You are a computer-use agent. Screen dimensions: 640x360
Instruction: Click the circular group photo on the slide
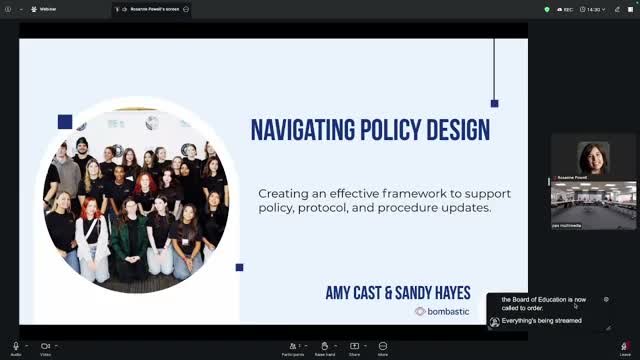(136, 200)
